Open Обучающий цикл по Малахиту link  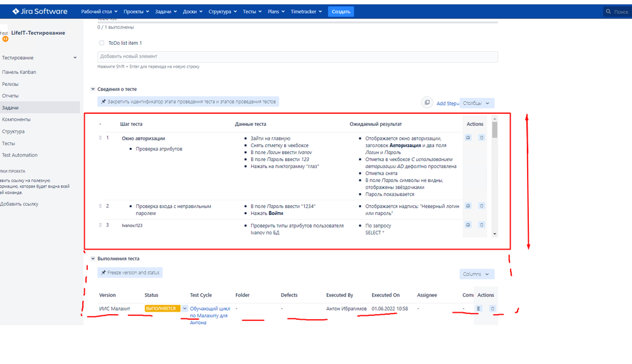coord(210,316)
